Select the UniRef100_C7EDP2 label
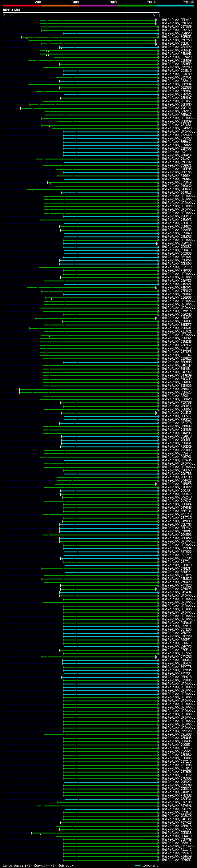This screenshot has height=868, width=197. click(x=177, y=487)
